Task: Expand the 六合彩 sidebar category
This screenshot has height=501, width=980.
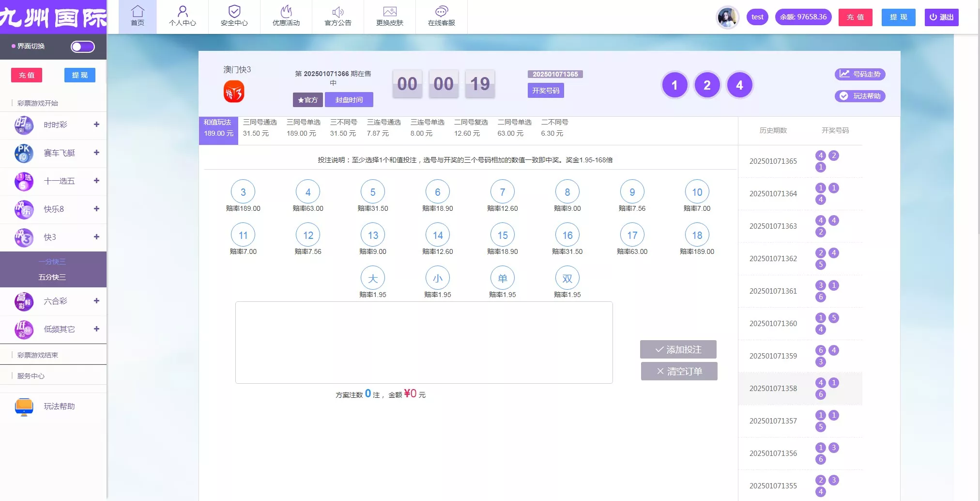Action: pos(96,301)
